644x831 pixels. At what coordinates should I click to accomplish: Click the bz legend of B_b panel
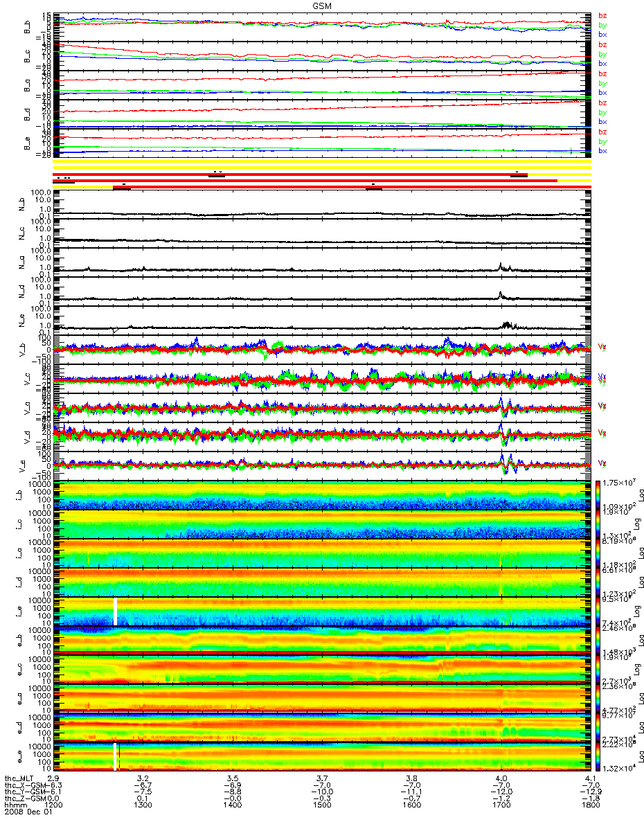point(602,15)
